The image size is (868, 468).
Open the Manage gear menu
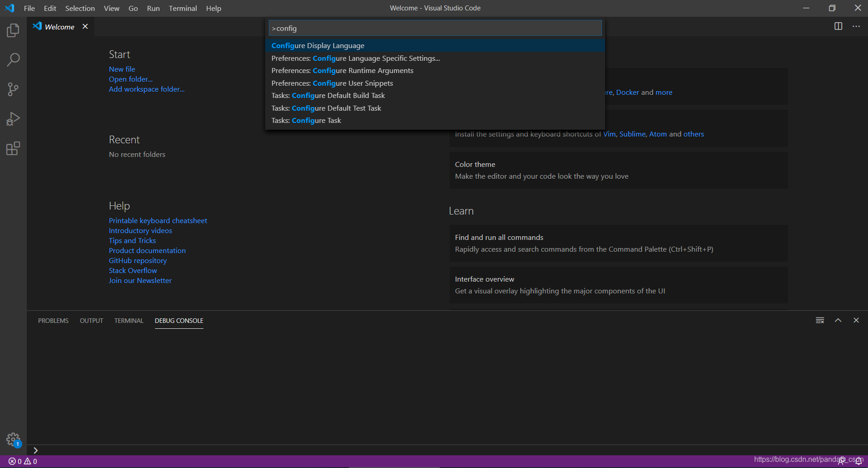tap(13, 439)
